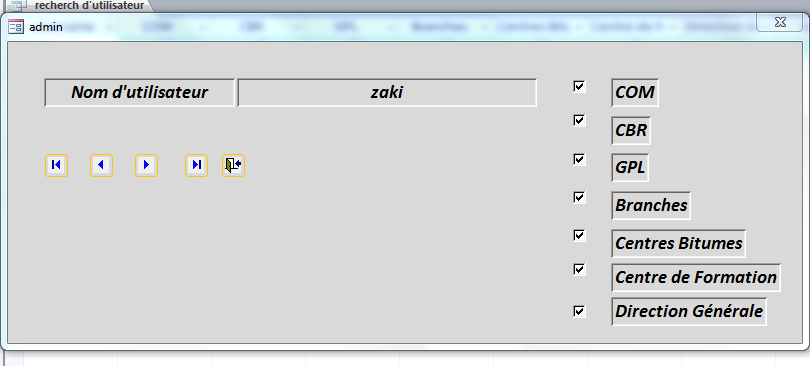810x366 pixels.
Task: Uncheck the Branches checkbox
Action: 579,197
